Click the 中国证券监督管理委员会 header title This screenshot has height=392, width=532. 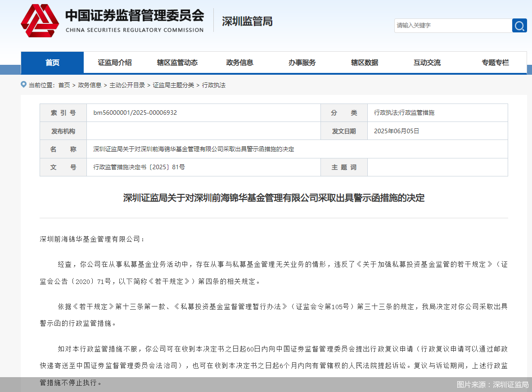coord(135,16)
